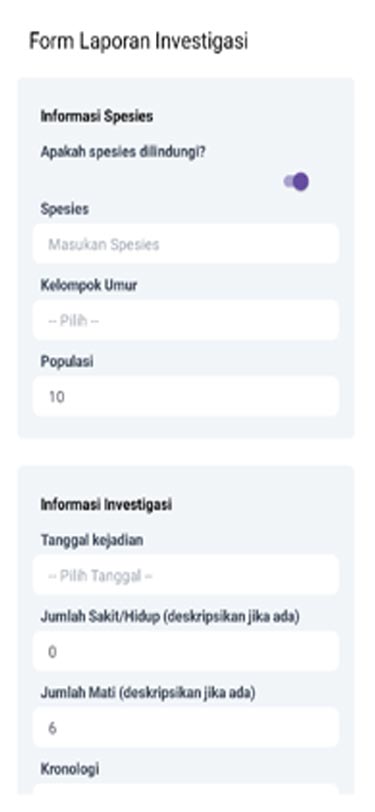Click the Spesies field label

[65, 209]
